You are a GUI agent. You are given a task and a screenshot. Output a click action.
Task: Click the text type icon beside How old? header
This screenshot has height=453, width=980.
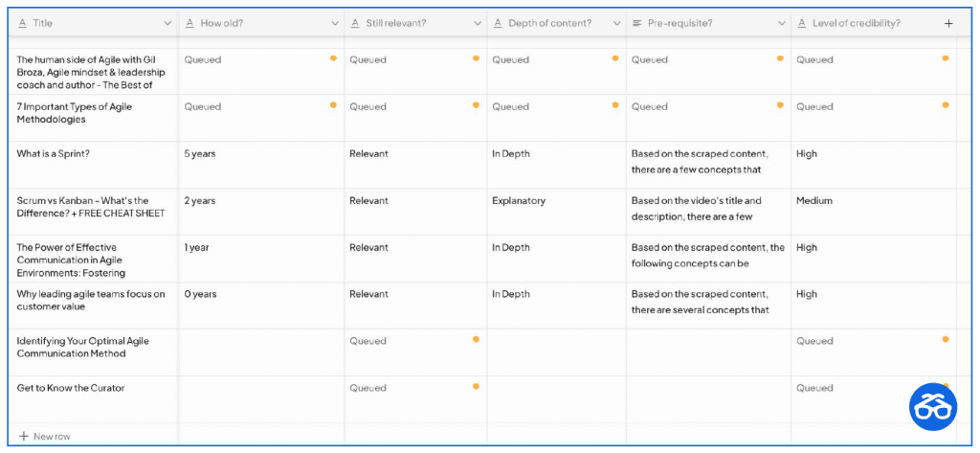(x=190, y=23)
